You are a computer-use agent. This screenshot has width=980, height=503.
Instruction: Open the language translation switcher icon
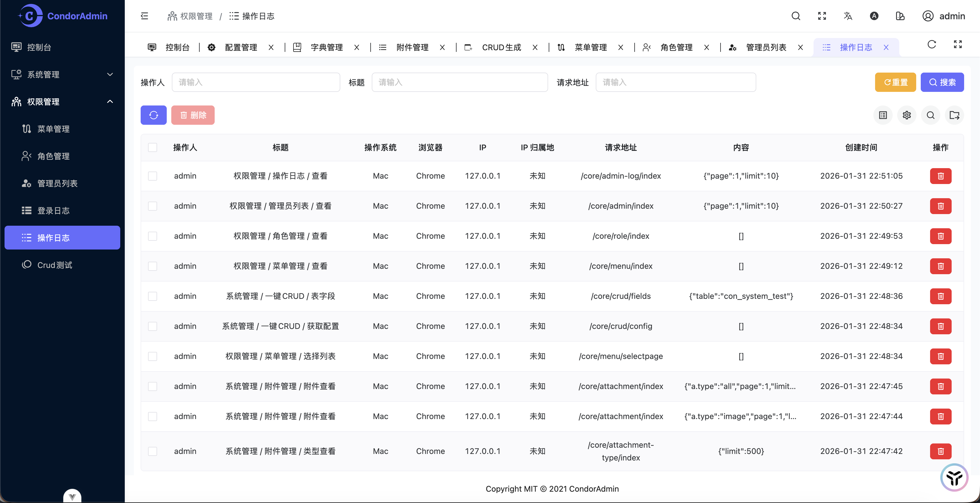pos(848,16)
